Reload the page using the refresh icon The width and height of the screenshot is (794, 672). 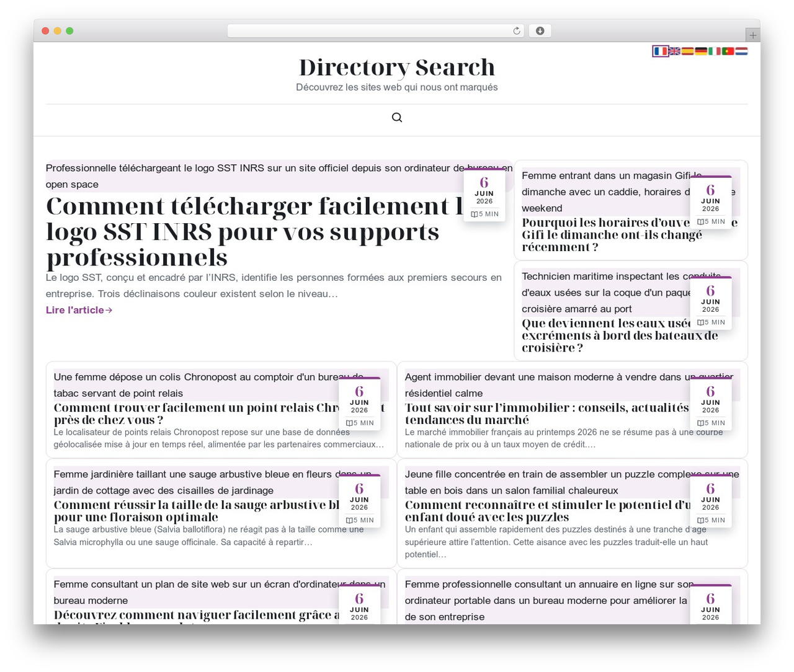517,31
